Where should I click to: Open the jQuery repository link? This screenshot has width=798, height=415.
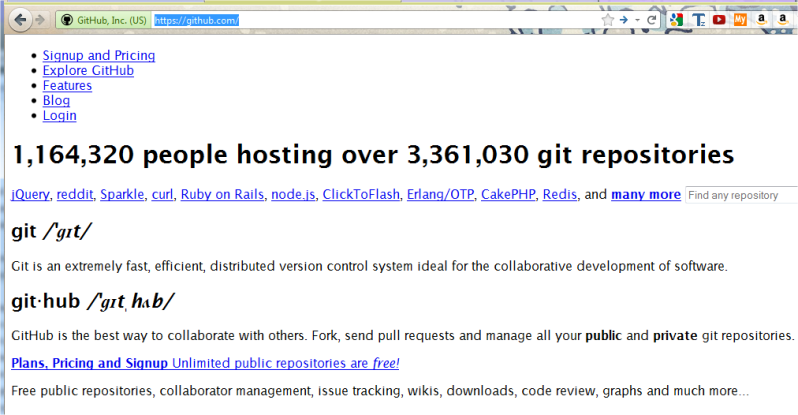(30, 195)
